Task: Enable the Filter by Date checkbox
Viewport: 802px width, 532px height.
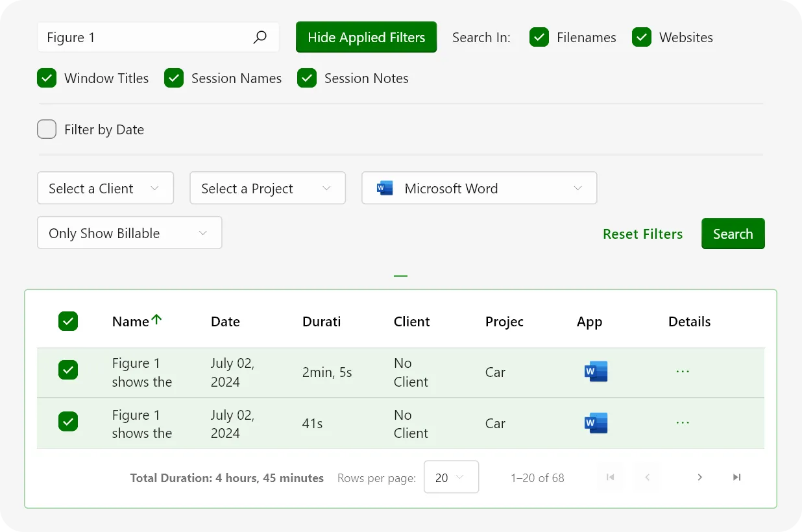Action: 47,130
